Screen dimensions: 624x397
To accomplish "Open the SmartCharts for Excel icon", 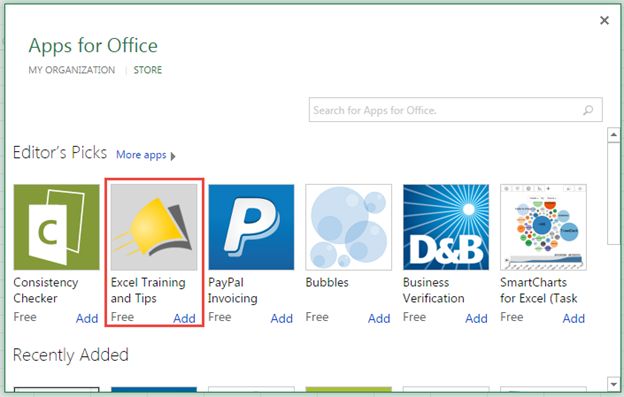I will coord(543,227).
